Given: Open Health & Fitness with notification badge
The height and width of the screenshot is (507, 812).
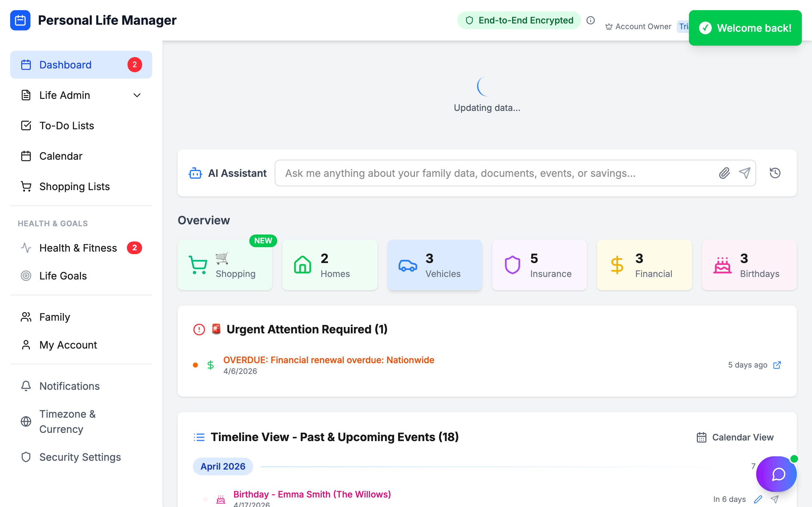Looking at the screenshot, I should (78, 248).
